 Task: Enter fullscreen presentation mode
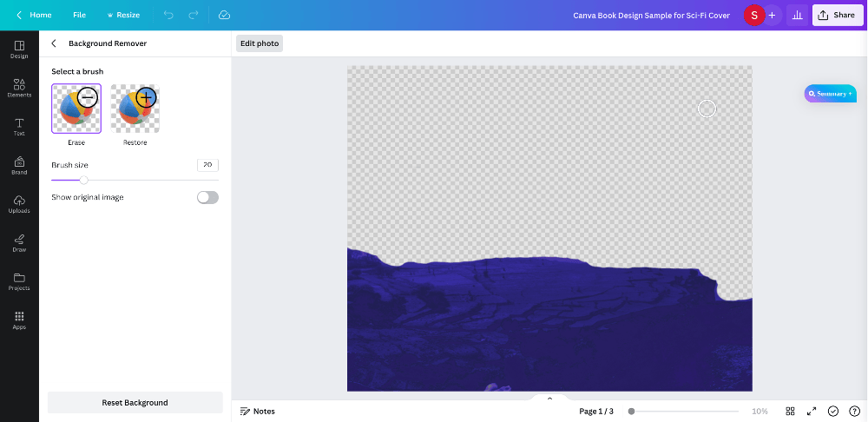(x=812, y=411)
